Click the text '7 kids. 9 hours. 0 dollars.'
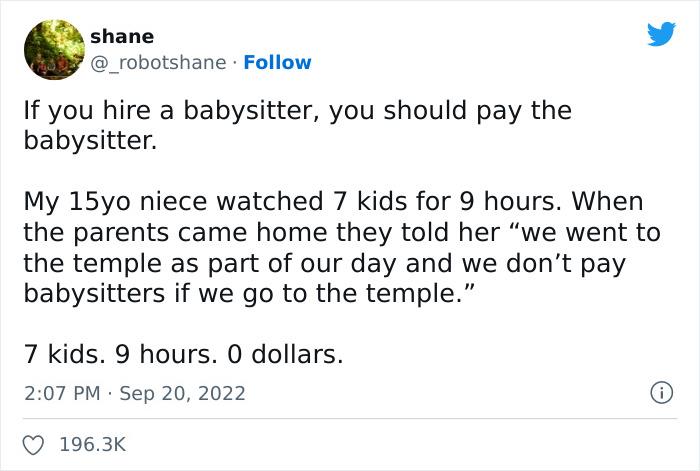 (183, 354)
